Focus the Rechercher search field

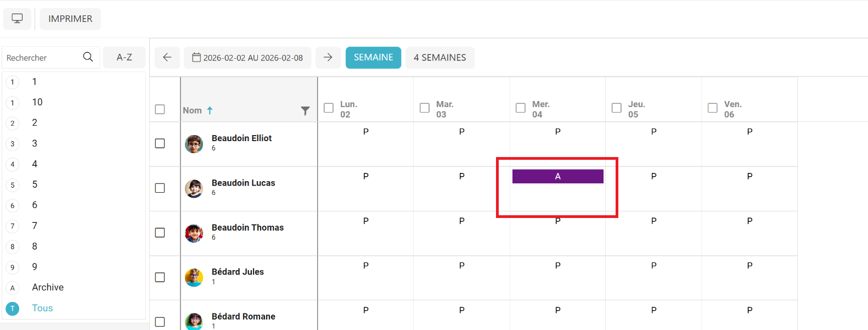41,58
